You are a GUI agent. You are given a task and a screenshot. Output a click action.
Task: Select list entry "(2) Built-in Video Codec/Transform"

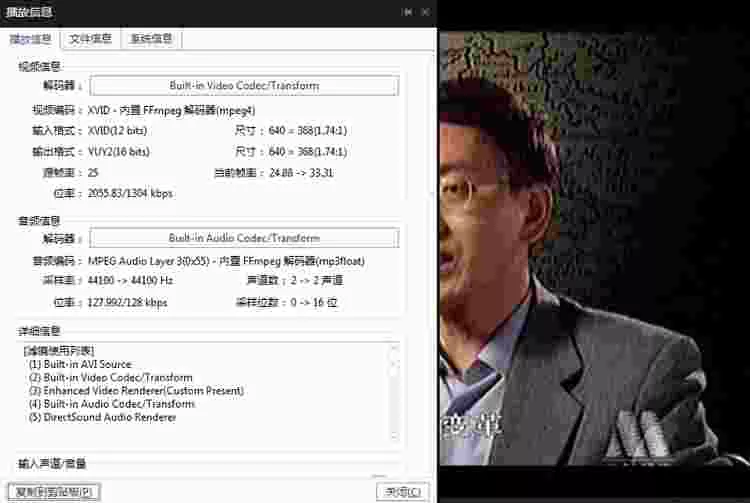point(111,378)
